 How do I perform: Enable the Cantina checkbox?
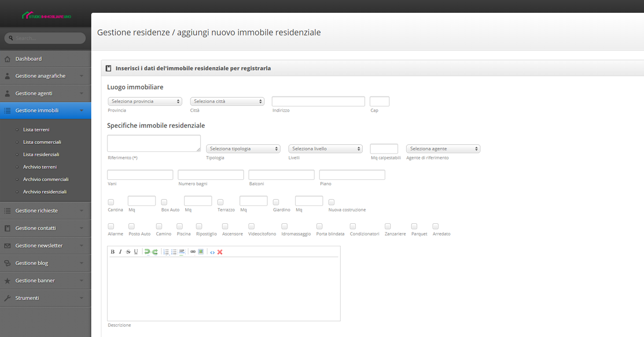pos(111,202)
